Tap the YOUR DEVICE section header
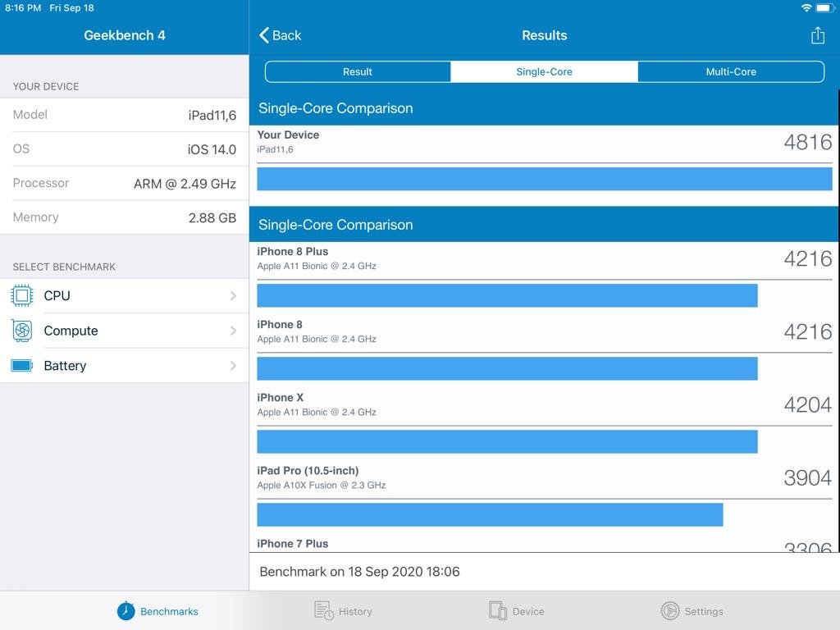840x630 pixels. pos(46,86)
